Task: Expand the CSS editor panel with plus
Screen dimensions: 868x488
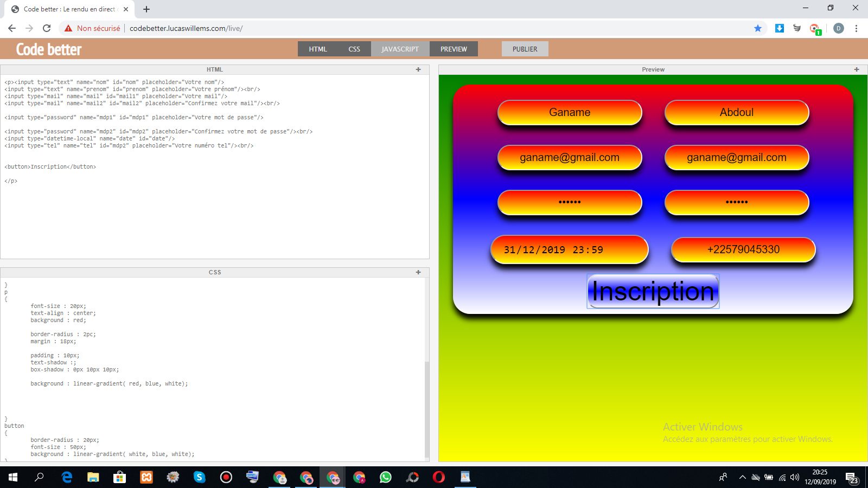Action: [418, 272]
